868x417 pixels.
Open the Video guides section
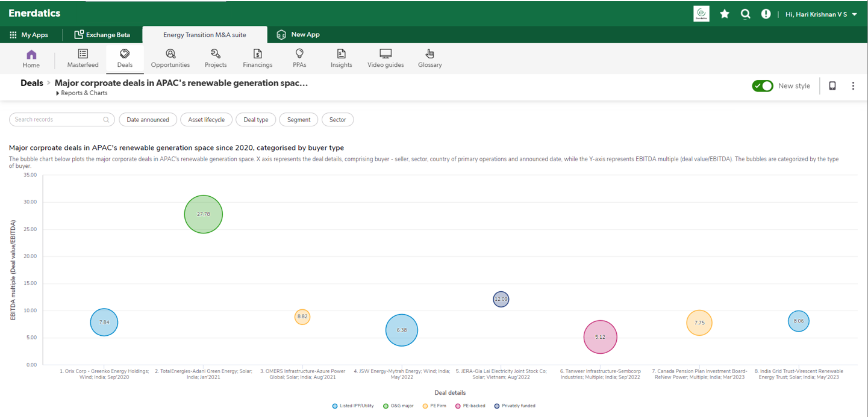[386, 58]
